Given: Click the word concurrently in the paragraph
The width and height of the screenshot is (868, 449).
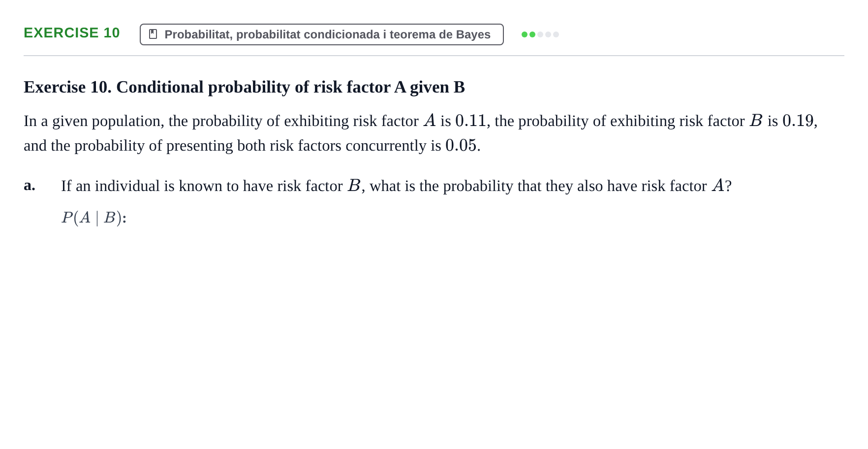Looking at the screenshot, I should [386, 146].
